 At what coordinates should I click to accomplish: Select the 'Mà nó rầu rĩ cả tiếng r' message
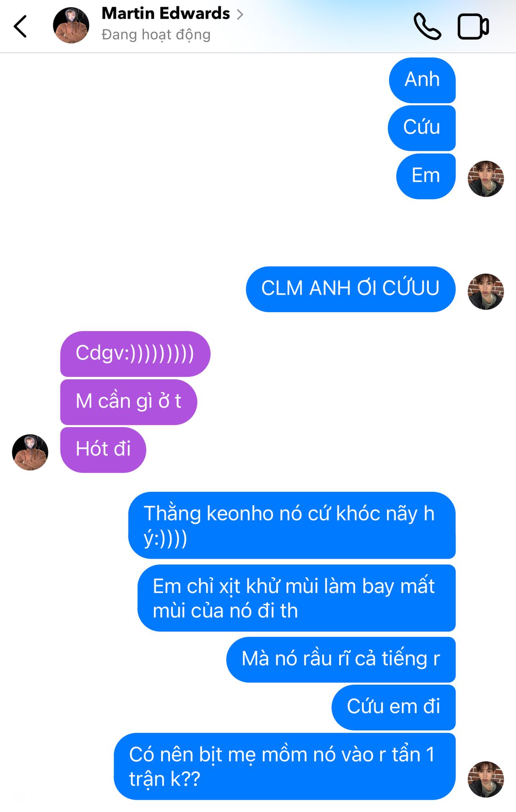point(341,659)
